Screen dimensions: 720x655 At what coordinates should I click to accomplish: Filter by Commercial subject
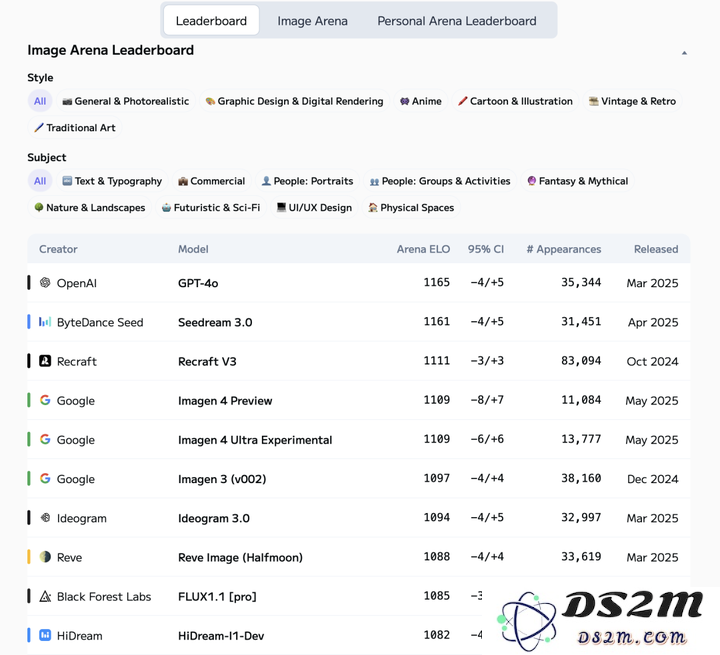[x=212, y=181]
